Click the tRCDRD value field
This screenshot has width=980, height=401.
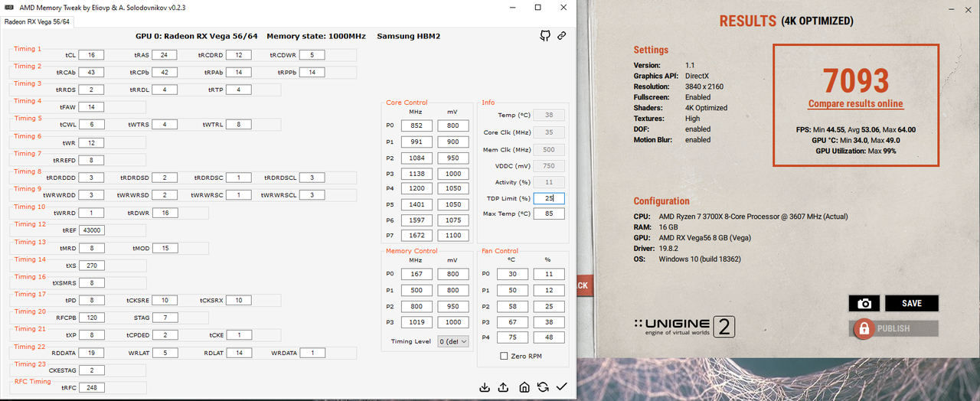pos(239,55)
